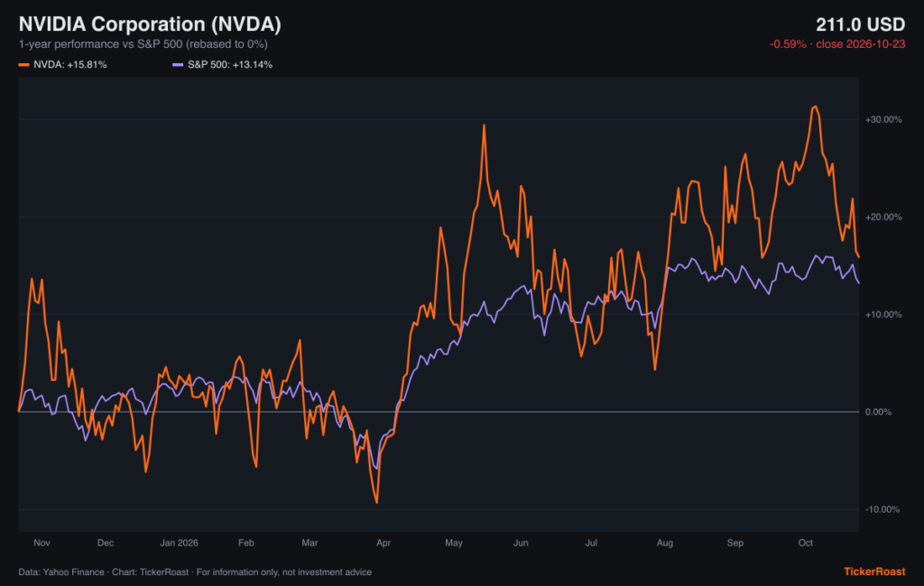The height and width of the screenshot is (586, 924).
Task: Select the S&P 500: +13.14% legend label
Action: coord(230,64)
